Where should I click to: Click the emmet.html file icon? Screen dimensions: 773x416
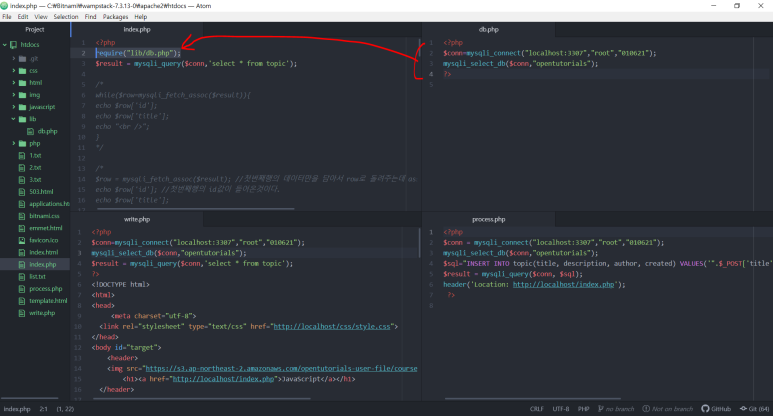pos(22,228)
